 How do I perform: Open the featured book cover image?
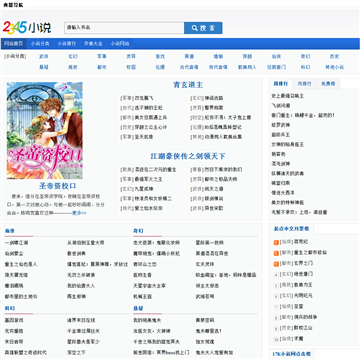[x=45, y=130]
